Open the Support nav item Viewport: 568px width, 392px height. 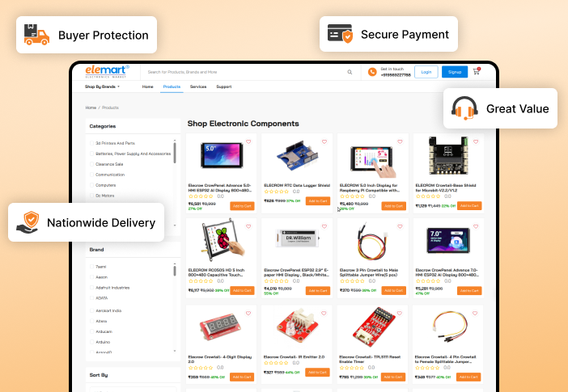point(224,86)
